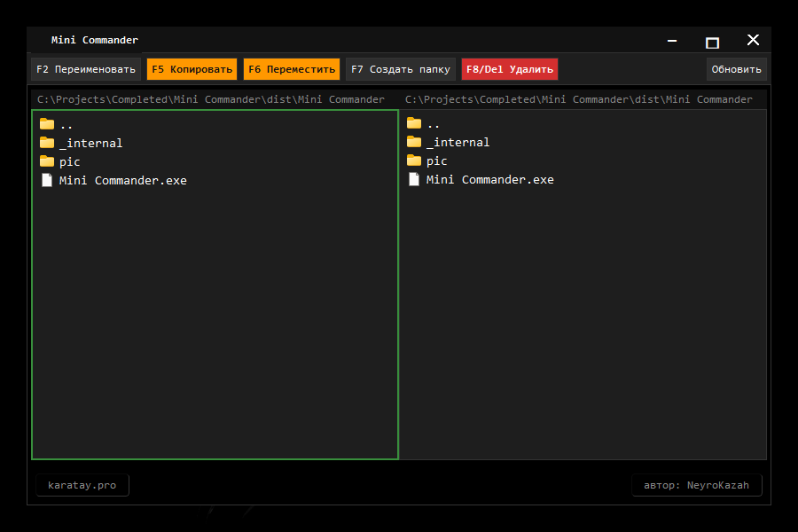This screenshot has width=798, height=532.
Task: Click the Обновить button
Action: point(737,69)
